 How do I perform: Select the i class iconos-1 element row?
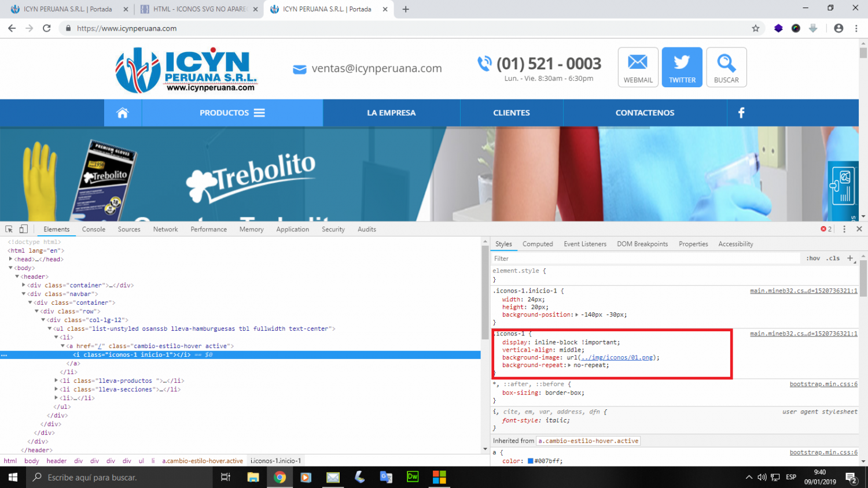pyautogui.click(x=240, y=354)
